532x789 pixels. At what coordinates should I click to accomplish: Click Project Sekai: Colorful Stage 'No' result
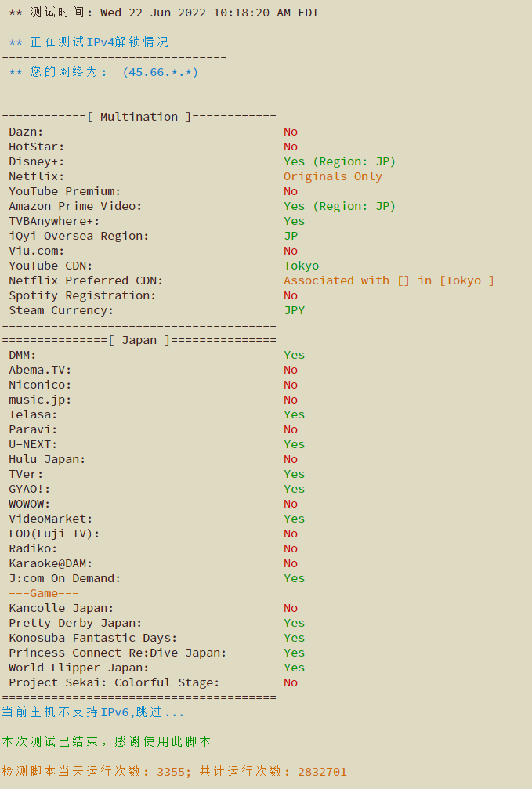[291, 682]
